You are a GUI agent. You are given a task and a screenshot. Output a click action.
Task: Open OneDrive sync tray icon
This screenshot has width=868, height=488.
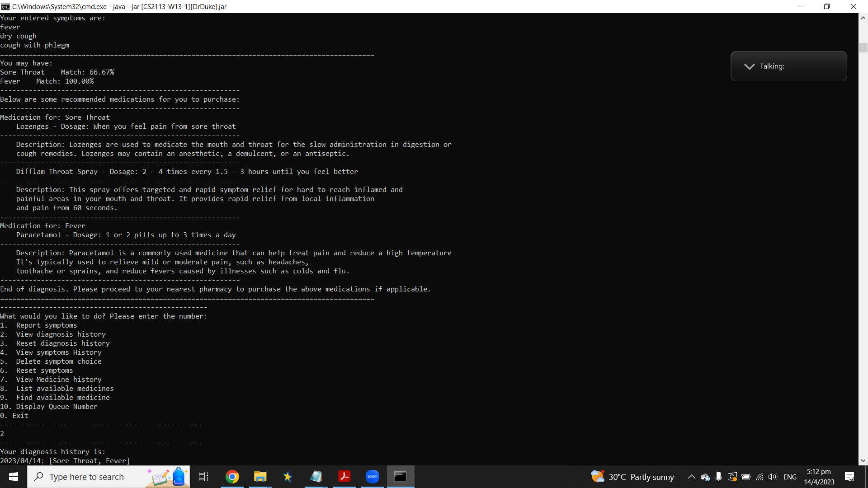tap(705, 477)
